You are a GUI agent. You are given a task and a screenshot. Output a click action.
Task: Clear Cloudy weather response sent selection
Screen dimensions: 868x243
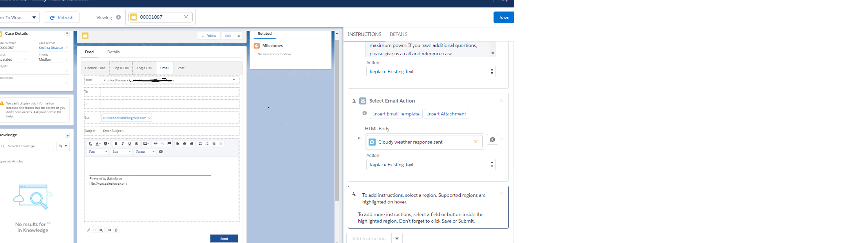pos(476,142)
